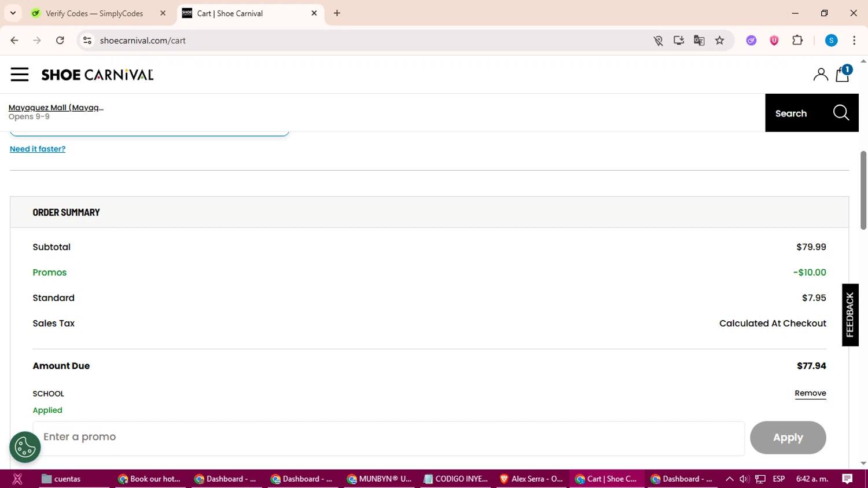The width and height of the screenshot is (868, 488).
Task: Click the ESP language indicator
Action: pyautogui.click(x=779, y=479)
